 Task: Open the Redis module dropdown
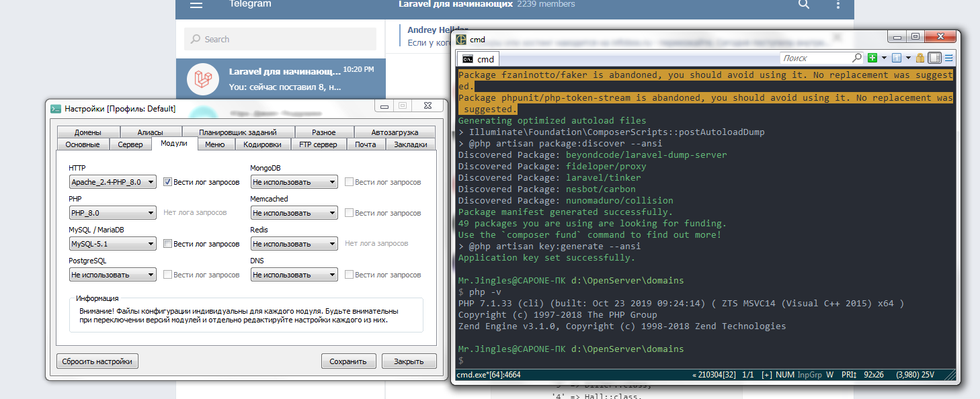[x=294, y=244]
